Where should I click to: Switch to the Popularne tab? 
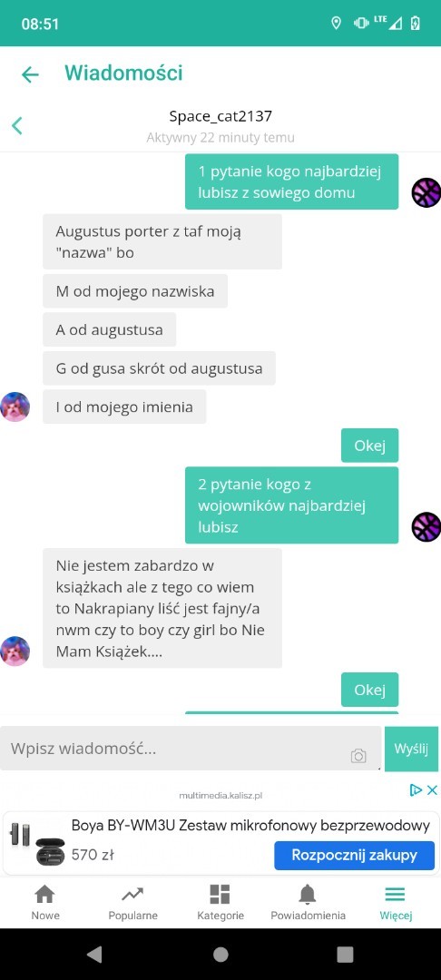pos(133,903)
